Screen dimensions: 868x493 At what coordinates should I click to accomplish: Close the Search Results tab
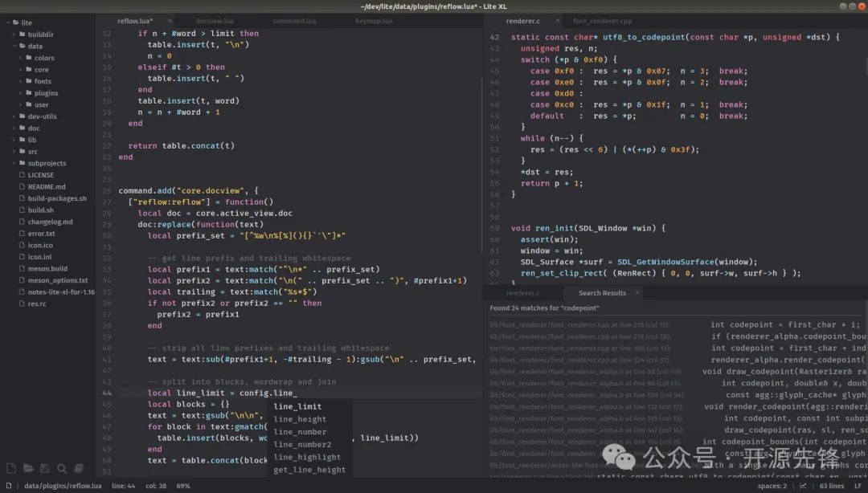tap(637, 293)
